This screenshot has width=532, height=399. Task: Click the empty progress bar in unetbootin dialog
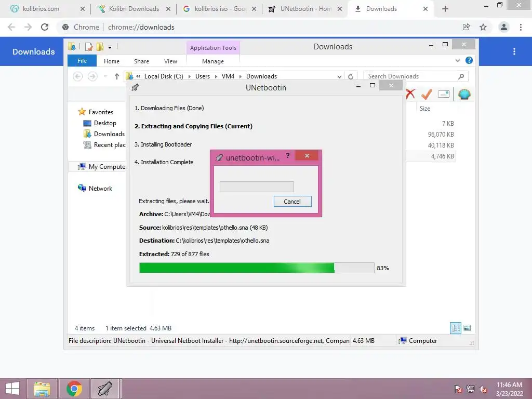(x=257, y=187)
